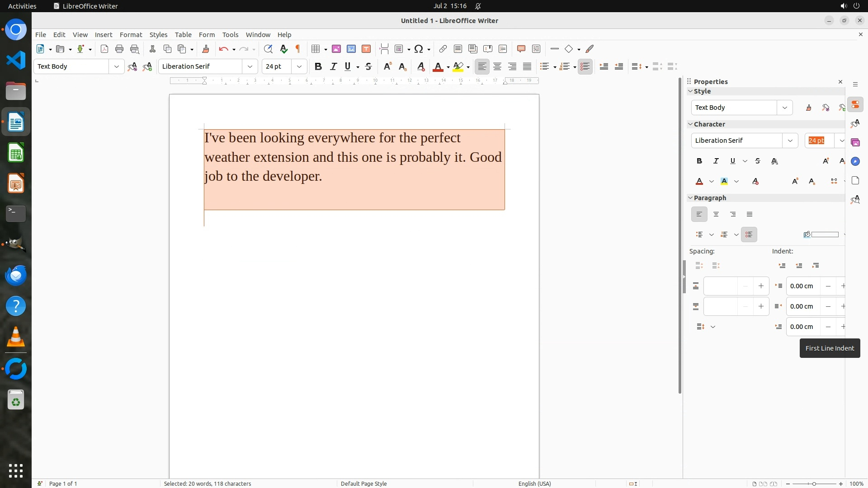Click the Insert Hyperlink icon
The image size is (868, 488).
click(x=443, y=49)
